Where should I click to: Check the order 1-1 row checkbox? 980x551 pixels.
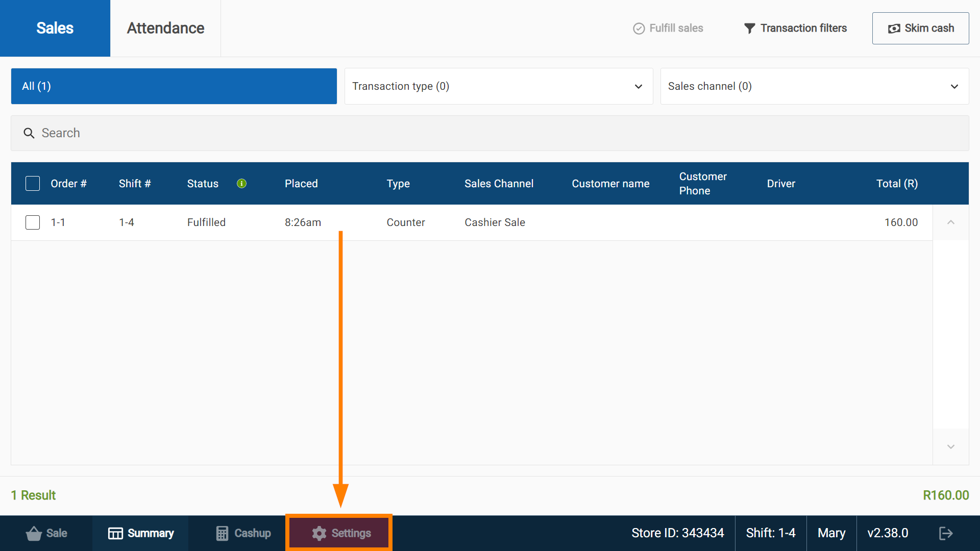33,222
